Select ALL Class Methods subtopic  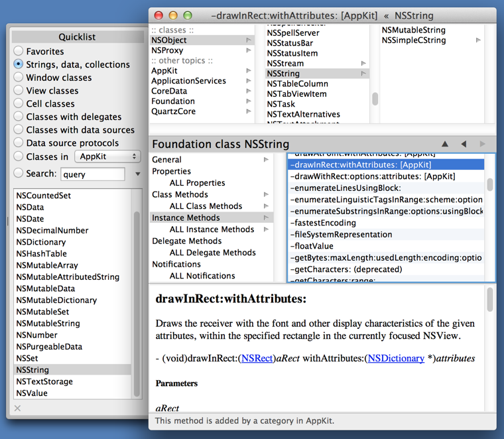[211, 206]
